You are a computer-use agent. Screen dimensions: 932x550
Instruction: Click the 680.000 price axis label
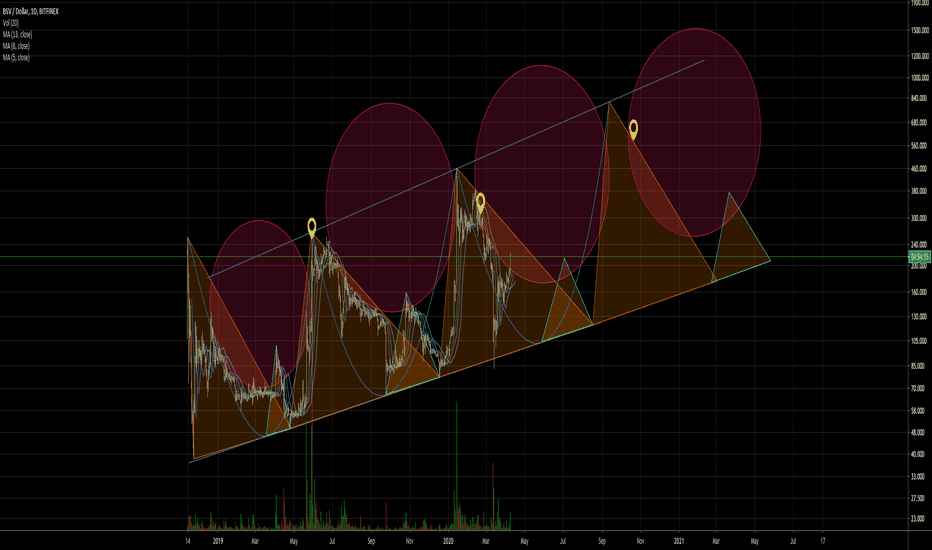click(x=919, y=122)
